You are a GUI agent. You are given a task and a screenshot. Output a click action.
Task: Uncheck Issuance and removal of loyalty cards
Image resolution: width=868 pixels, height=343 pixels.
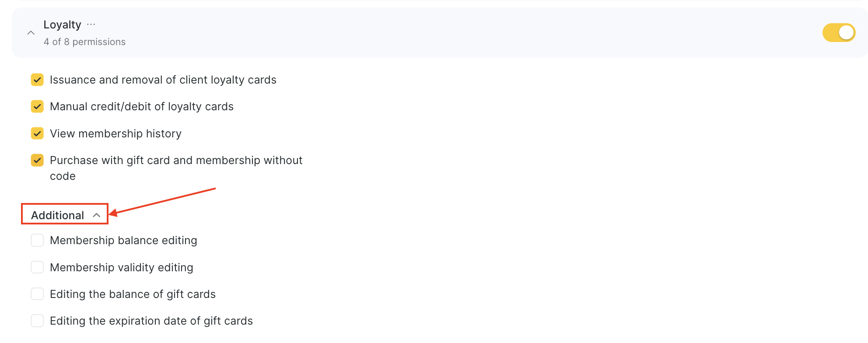[37, 80]
